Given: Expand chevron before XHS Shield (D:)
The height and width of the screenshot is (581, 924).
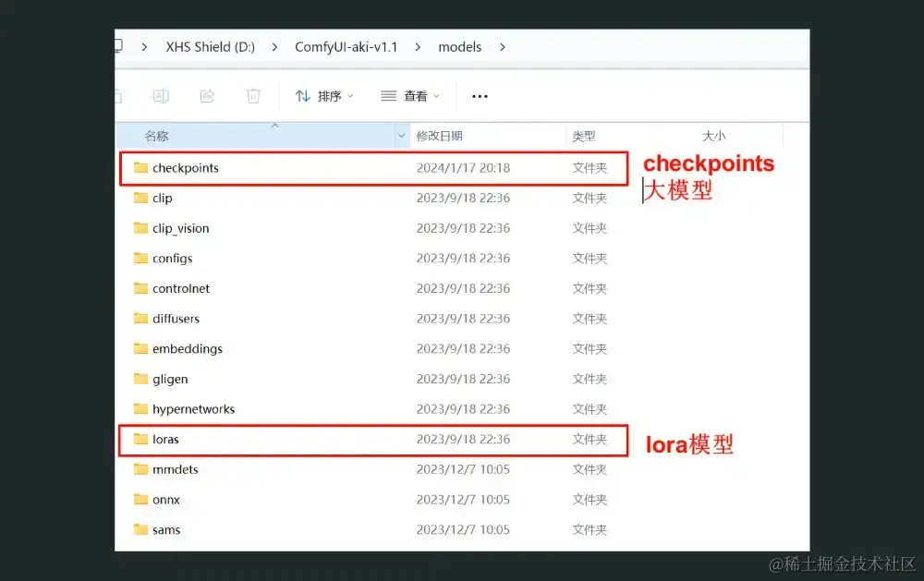Looking at the screenshot, I should point(144,47).
